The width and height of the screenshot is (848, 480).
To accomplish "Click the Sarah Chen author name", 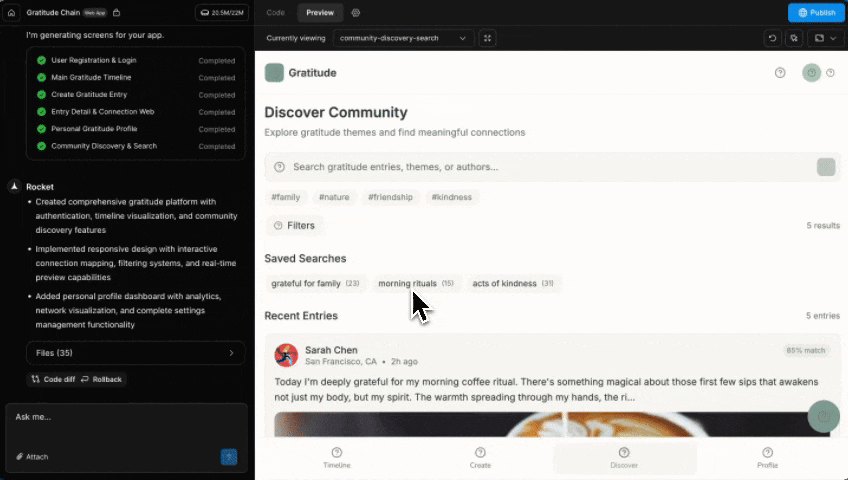I will coord(331,350).
